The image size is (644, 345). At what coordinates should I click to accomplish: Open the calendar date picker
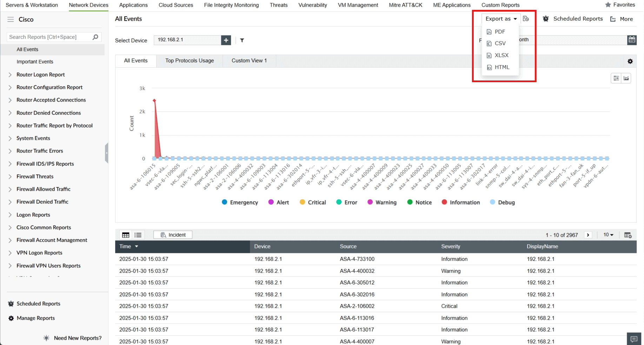632,40
